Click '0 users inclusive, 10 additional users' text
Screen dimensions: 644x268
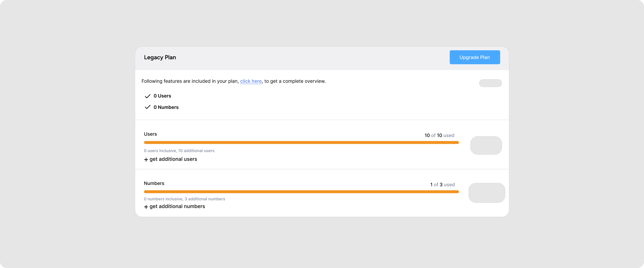coord(179,151)
